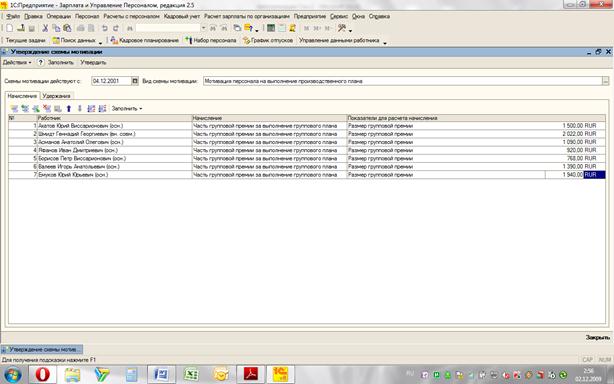This screenshot has height=384, width=614.
Task: Click the Начисление column header
Action: pyautogui.click(x=269, y=118)
